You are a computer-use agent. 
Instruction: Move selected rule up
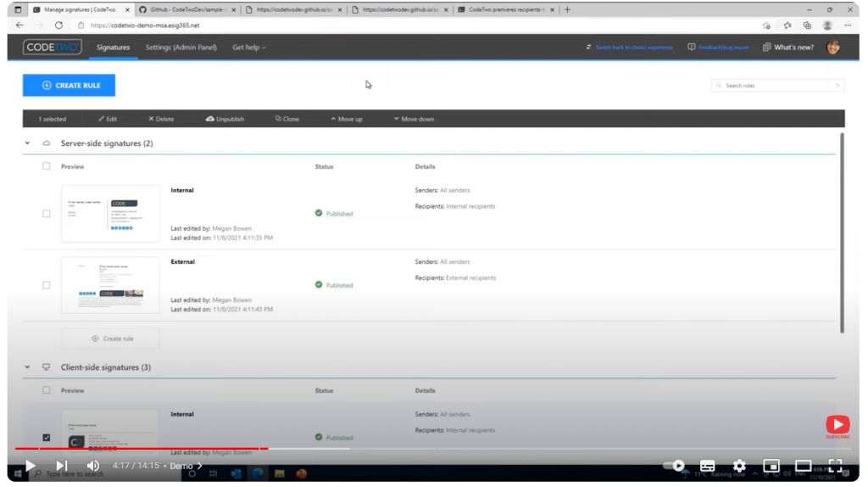[x=347, y=119]
